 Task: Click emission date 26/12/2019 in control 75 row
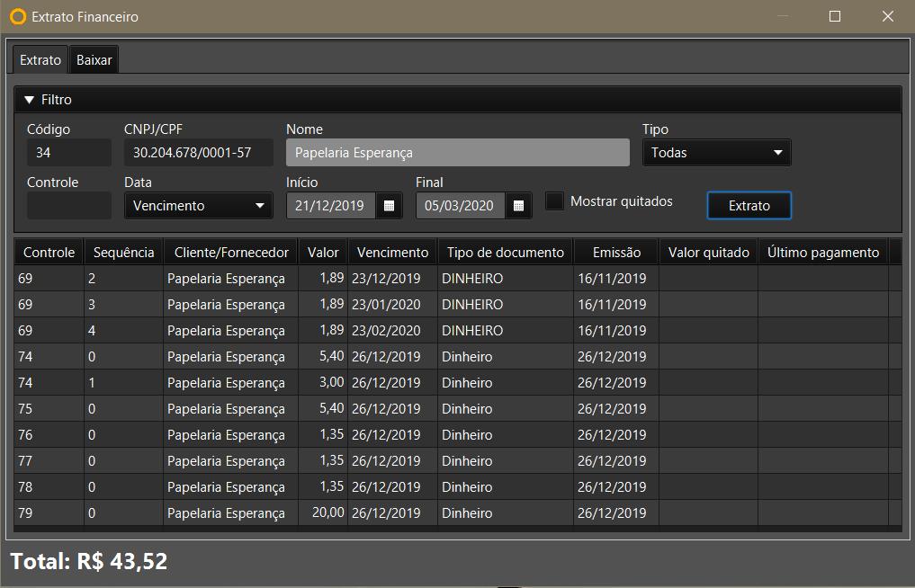[x=612, y=409]
